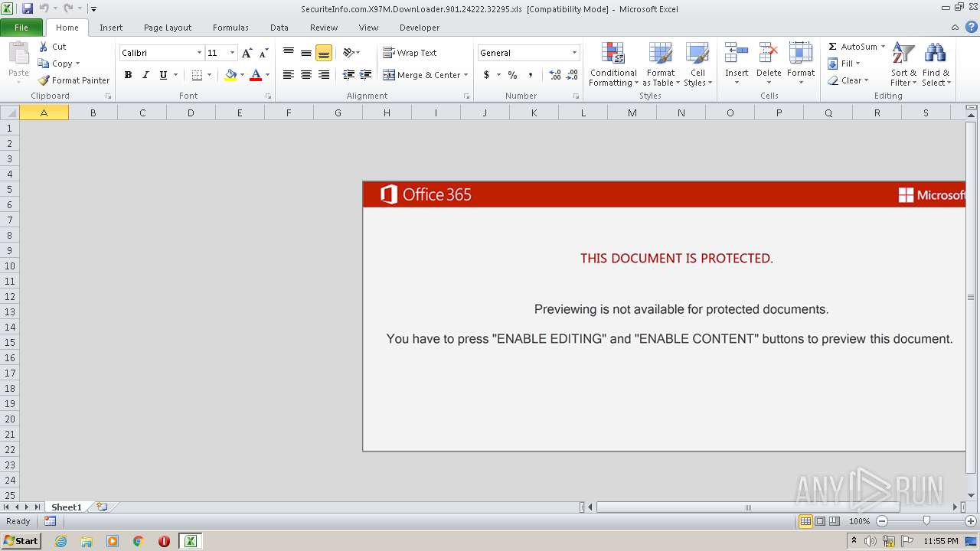
Task: Center text horizontally in the cell
Action: [x=306, y=75]
